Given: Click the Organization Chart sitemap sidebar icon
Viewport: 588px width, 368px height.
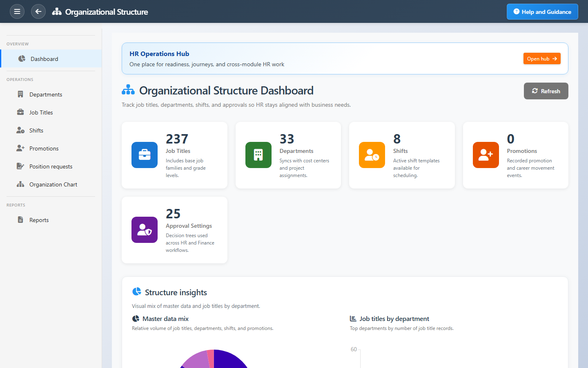Looking at the screenshot, I should (x=20, y=184).
